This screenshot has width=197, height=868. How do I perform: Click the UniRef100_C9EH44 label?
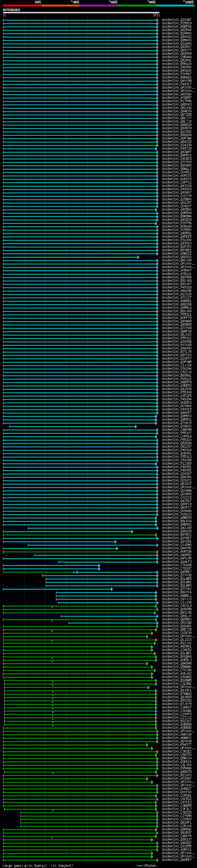click(x=177, y=57)
